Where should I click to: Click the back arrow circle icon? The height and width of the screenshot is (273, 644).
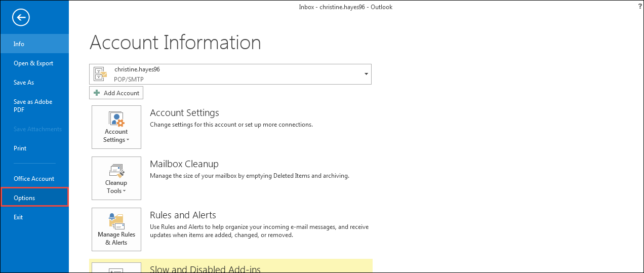coord(21,18)
